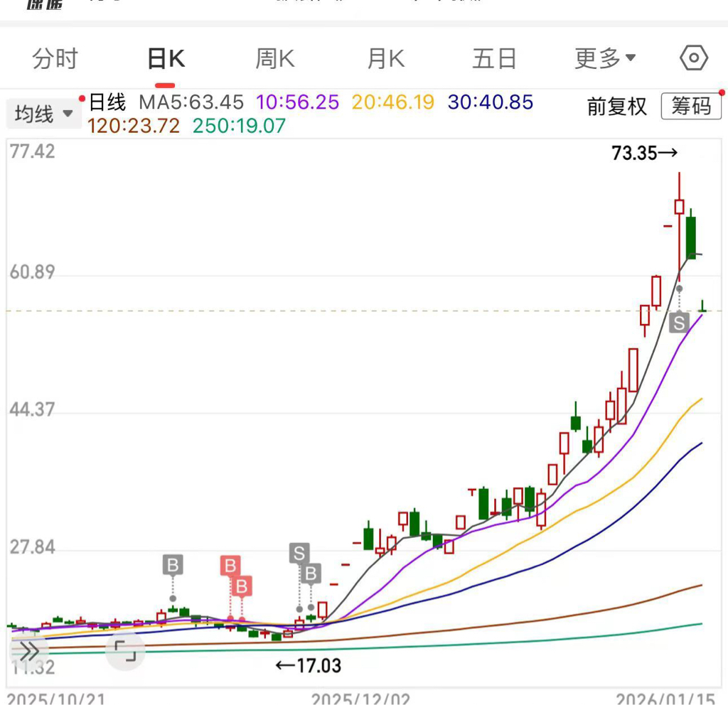The width and height of the screenshot is (728, 705).
Task: Click the 44.37 price axis label
Action: coord(32,410)
